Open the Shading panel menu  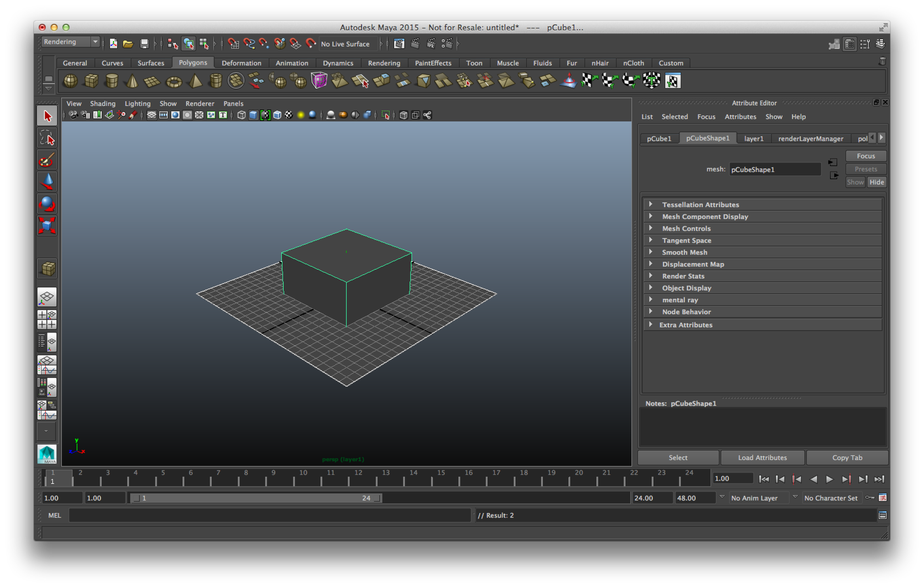point(102,103)
